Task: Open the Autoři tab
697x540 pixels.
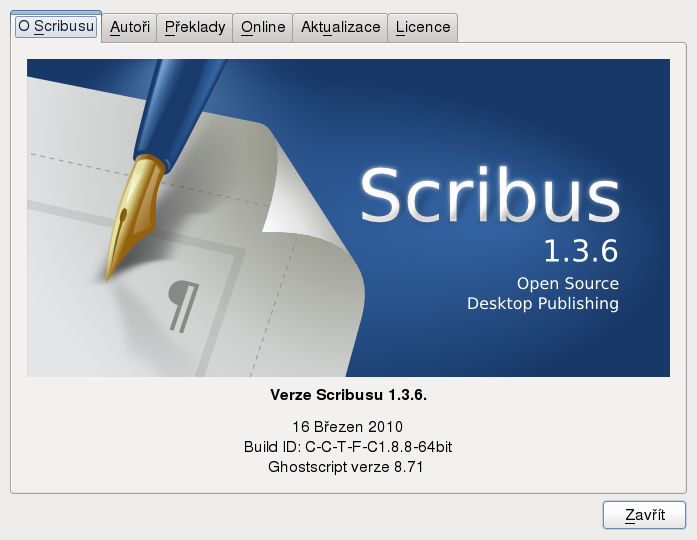Action: 129,28
